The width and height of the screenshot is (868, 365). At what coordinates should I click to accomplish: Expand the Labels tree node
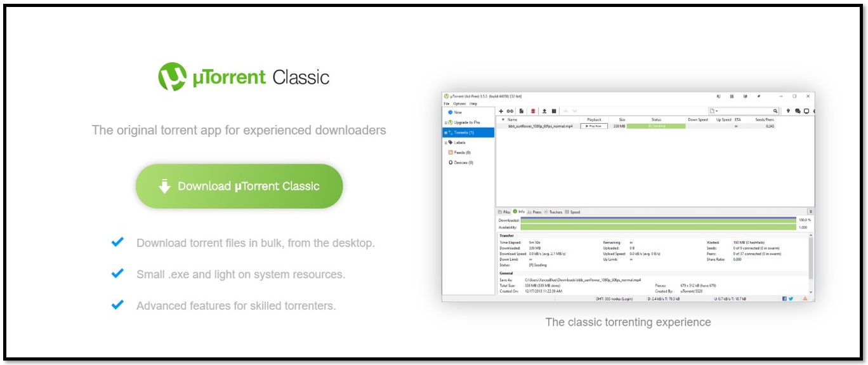445,143
